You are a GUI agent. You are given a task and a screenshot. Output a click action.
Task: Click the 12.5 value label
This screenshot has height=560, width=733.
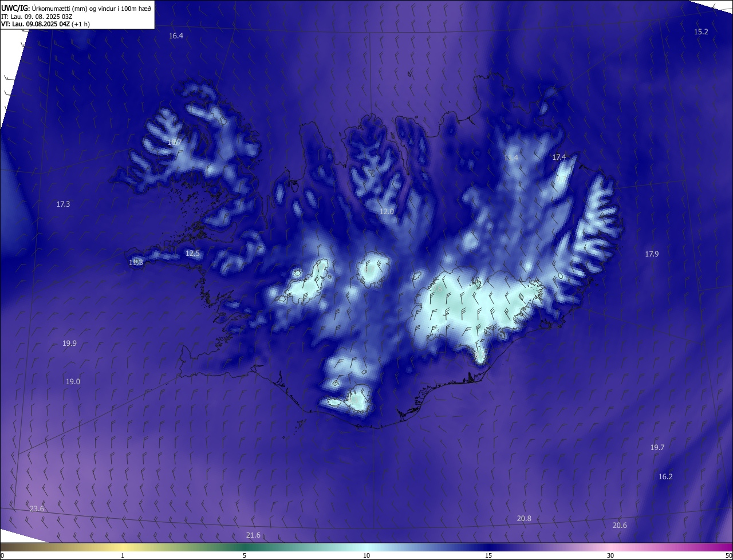point(192,254)
